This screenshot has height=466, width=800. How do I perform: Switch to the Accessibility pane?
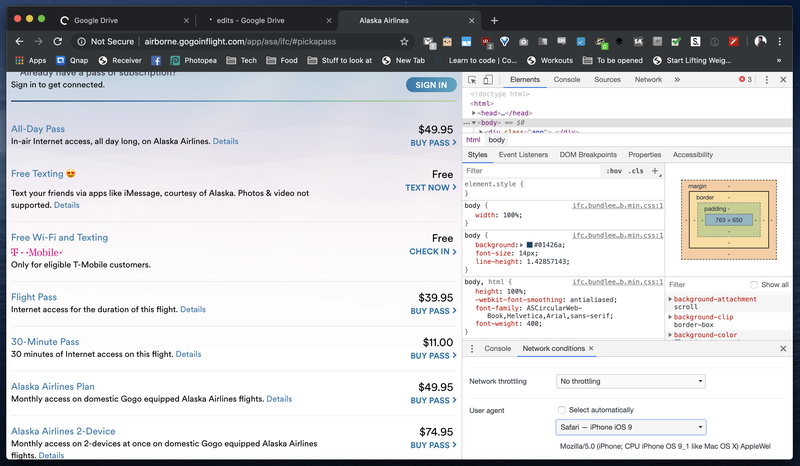(x=692, y=155)
